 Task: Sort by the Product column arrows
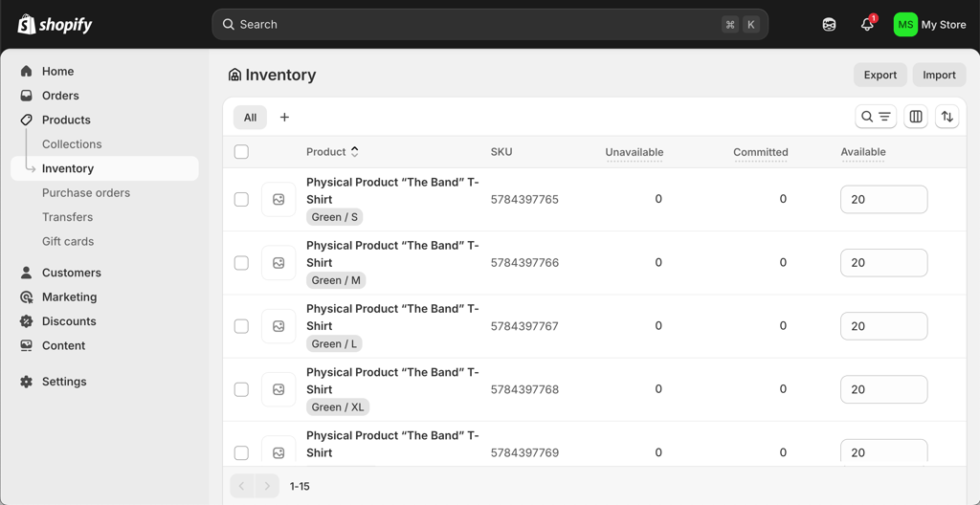[x=354, y=152]
